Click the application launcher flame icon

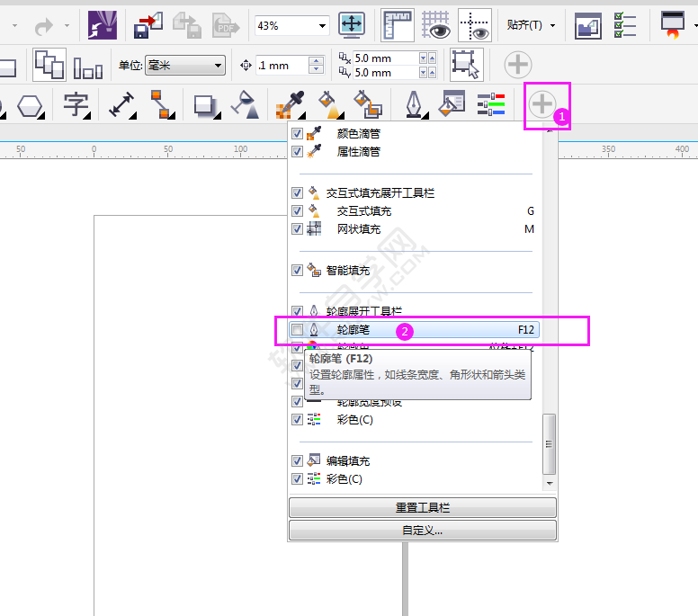point(673,25)
